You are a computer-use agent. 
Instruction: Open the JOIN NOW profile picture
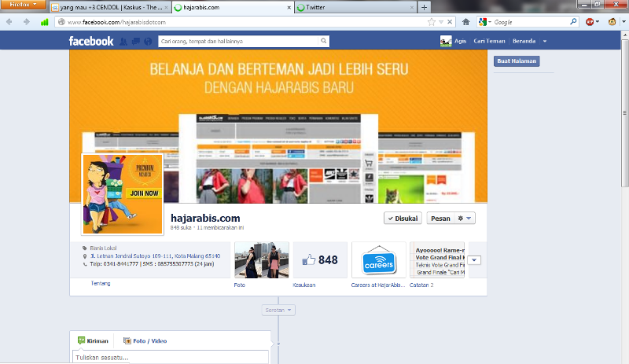coord(123,194)
